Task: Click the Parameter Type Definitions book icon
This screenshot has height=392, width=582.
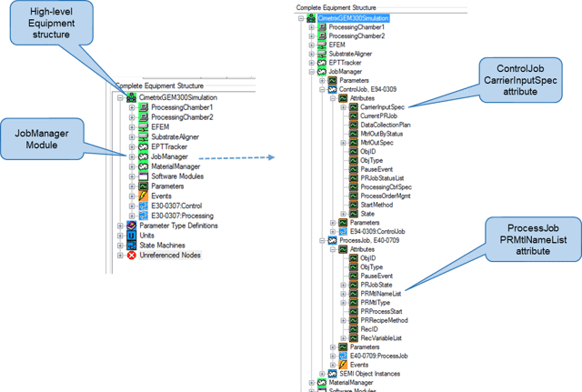Action: (x=131, y=226)
